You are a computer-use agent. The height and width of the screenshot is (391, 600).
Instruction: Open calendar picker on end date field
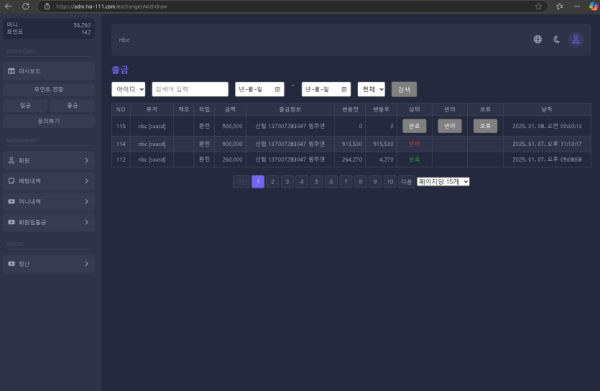[x=344, y=89]
